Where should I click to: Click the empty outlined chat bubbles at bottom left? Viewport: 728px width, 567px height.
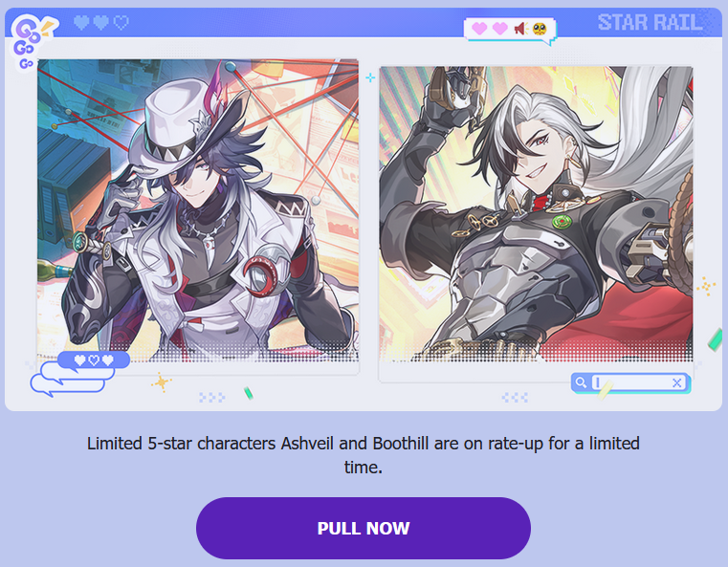point(71,380)
